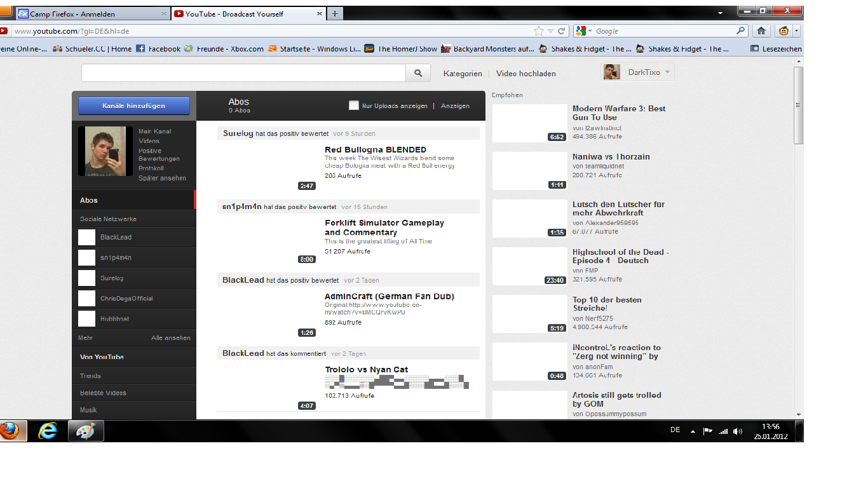Click the Action Center flag icon
Viewport: 868px width, 488px height.
pos(708,431)
